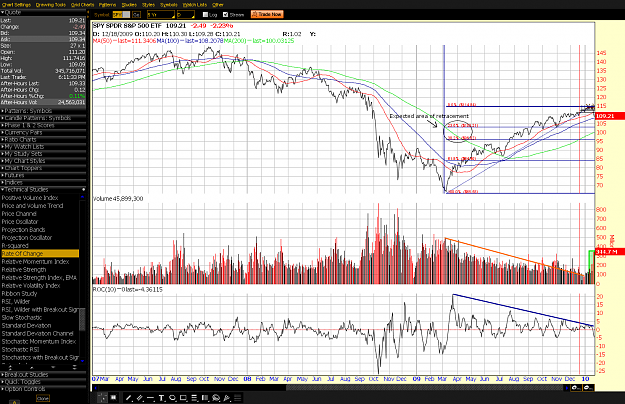625x404 pixels.
Task: Expand My Study Sets section
Action: click(x=43, y=154)
